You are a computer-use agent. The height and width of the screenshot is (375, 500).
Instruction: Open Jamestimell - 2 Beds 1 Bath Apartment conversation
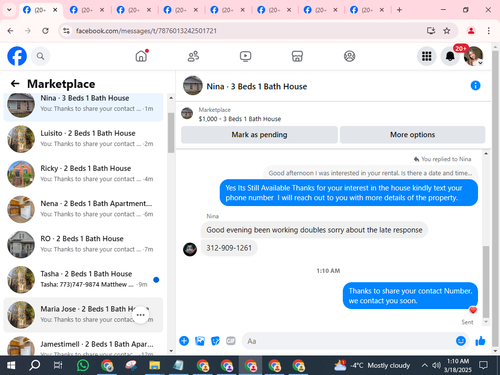point(83,346)
